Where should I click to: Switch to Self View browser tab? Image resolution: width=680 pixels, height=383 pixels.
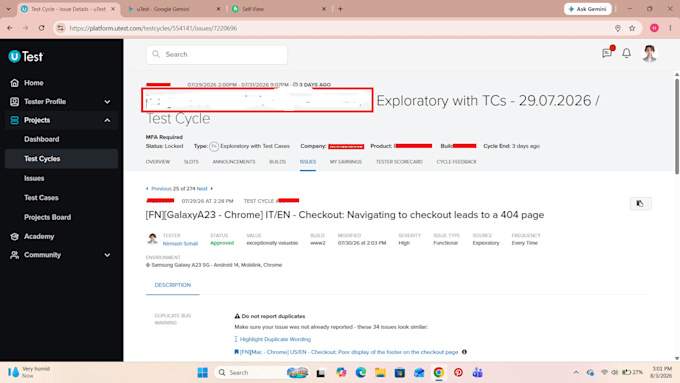(279, 9)
